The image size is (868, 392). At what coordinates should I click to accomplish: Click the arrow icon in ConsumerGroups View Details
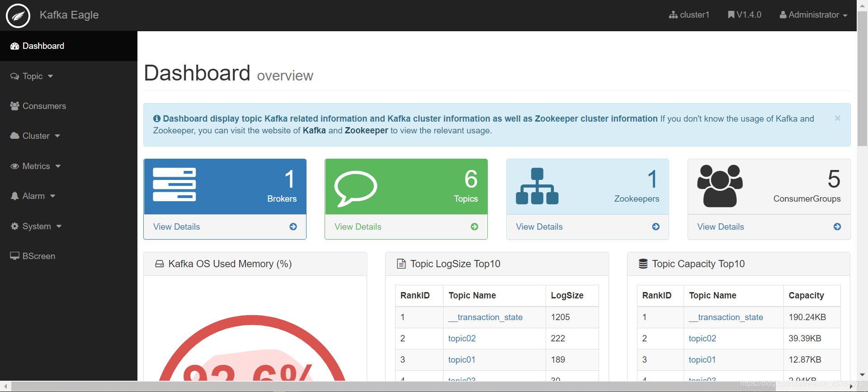[837, 227]
